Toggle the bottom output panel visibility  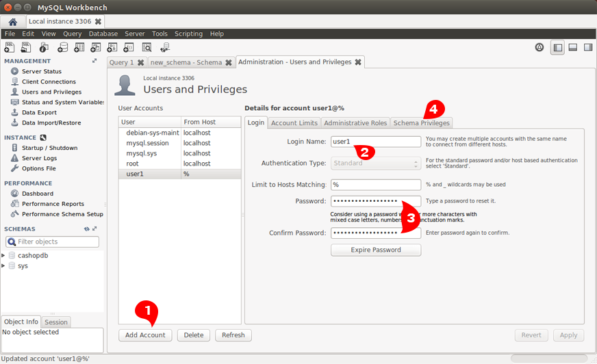(x=572, y=47)
